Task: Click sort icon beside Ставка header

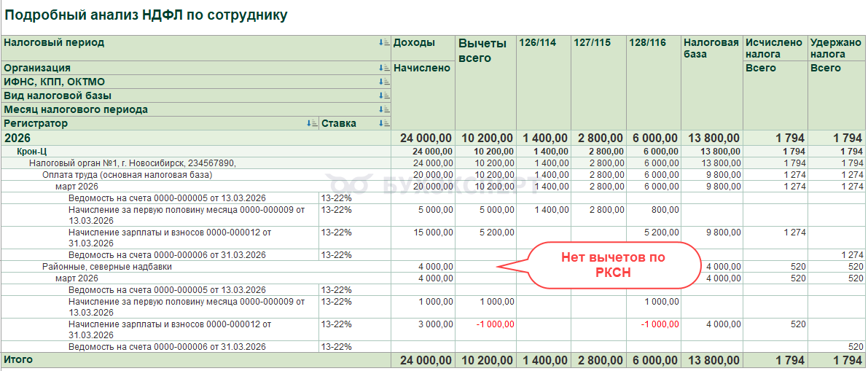Action: tap(384, 123)
